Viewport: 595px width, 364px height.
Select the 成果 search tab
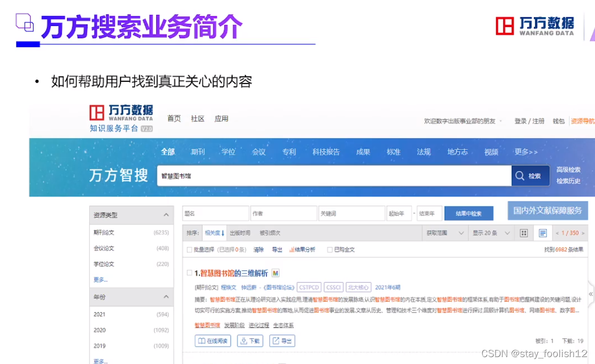[363, 152]
